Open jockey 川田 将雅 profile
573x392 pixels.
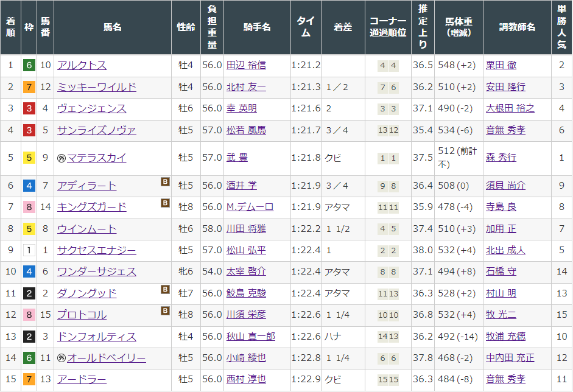point(246,229)
